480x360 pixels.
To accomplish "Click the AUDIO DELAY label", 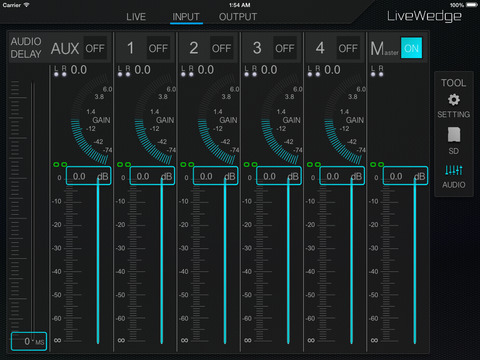I will coord(26,48).
